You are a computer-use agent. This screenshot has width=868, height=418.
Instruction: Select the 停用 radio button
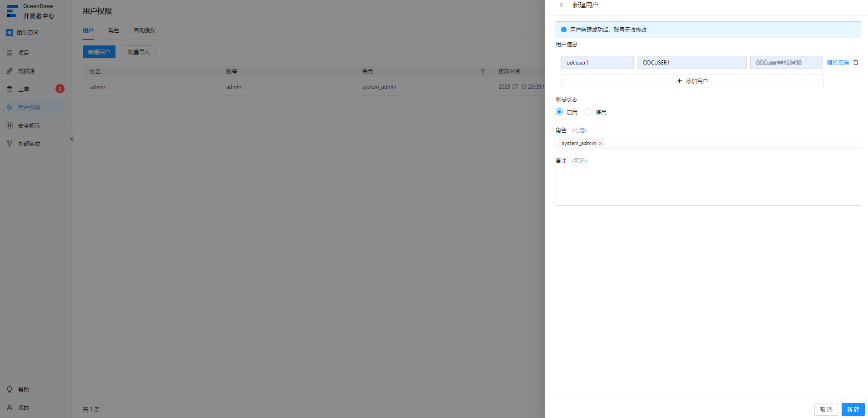(x=588, y=112)
